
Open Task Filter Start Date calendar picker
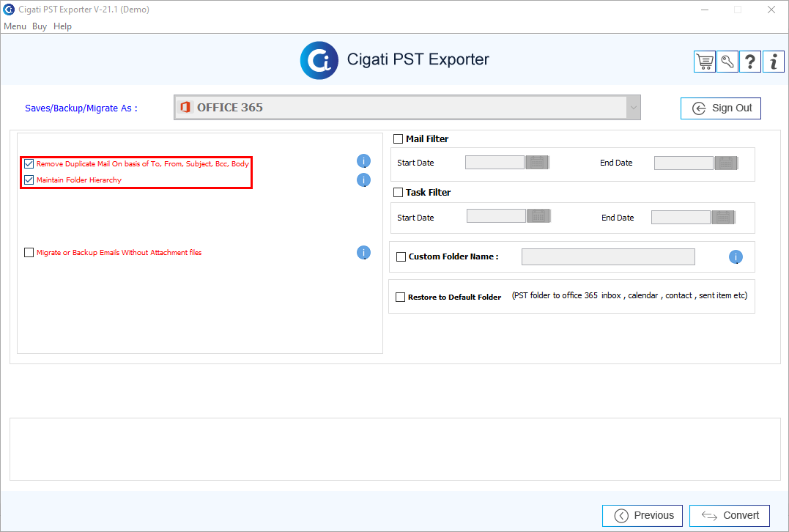[x=538, y=216]
